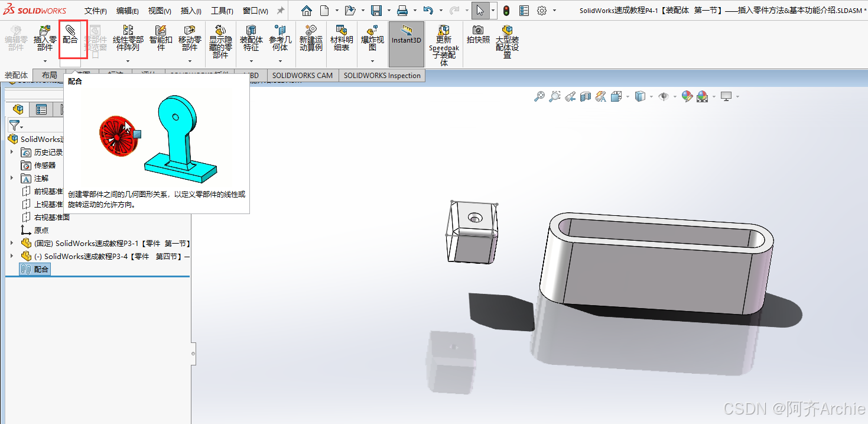Toggle the Section View icon
This screenshot has height=424, width=868.
coord(586,96)
